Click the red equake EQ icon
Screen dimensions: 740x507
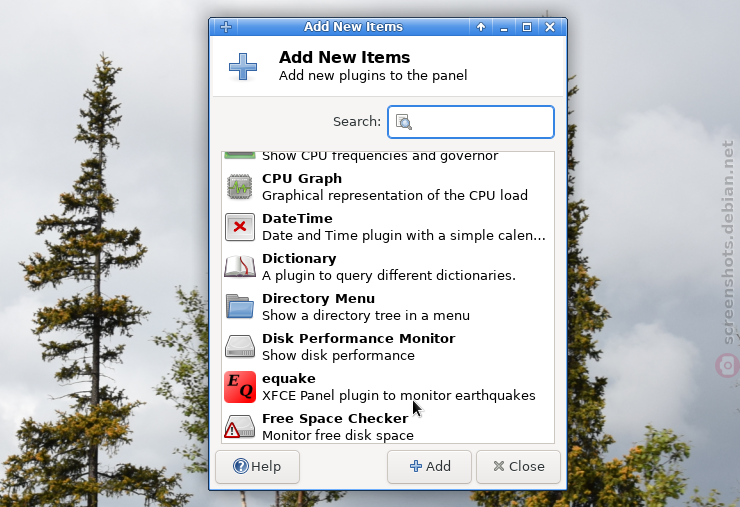[x=240, y=387]
